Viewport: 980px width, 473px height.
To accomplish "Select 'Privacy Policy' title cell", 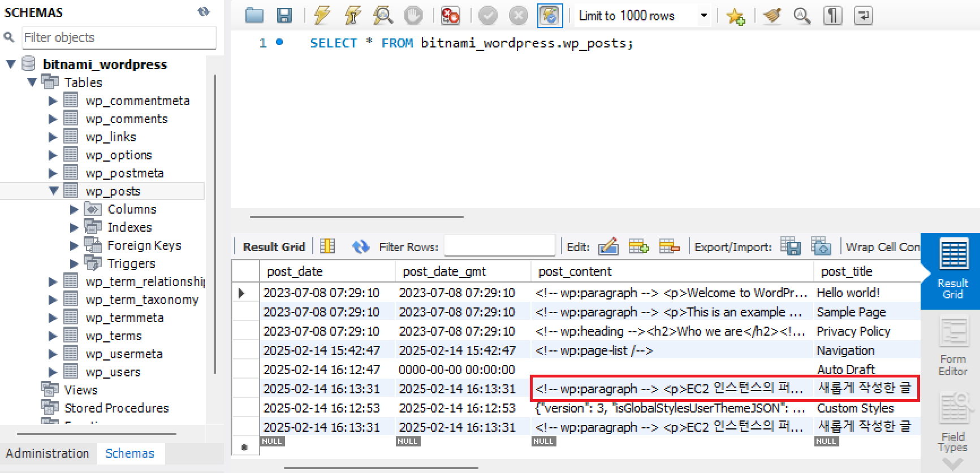I will (x=867, y=331).
